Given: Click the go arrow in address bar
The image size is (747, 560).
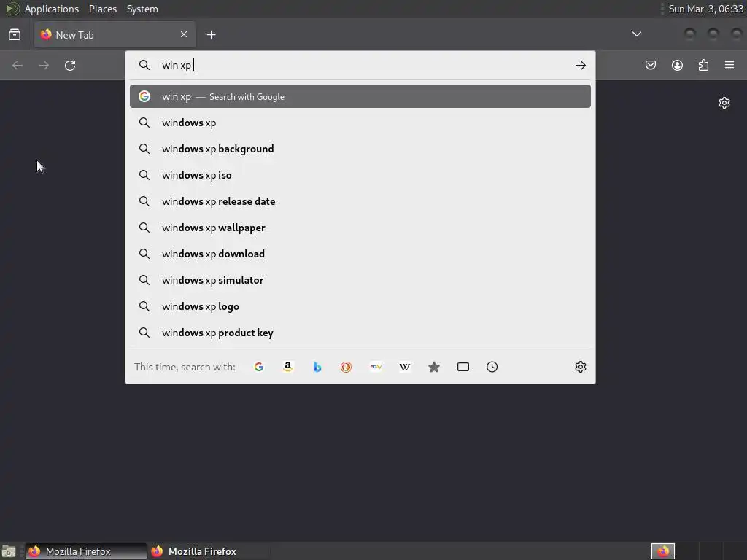Looking at the screenshot, I should click(x=580, y=65).
